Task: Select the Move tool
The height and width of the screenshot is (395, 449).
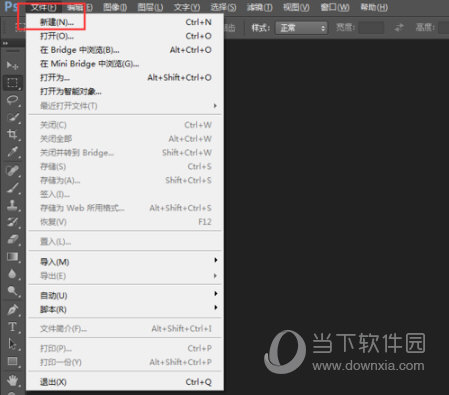Action: [x=12, y=65]
